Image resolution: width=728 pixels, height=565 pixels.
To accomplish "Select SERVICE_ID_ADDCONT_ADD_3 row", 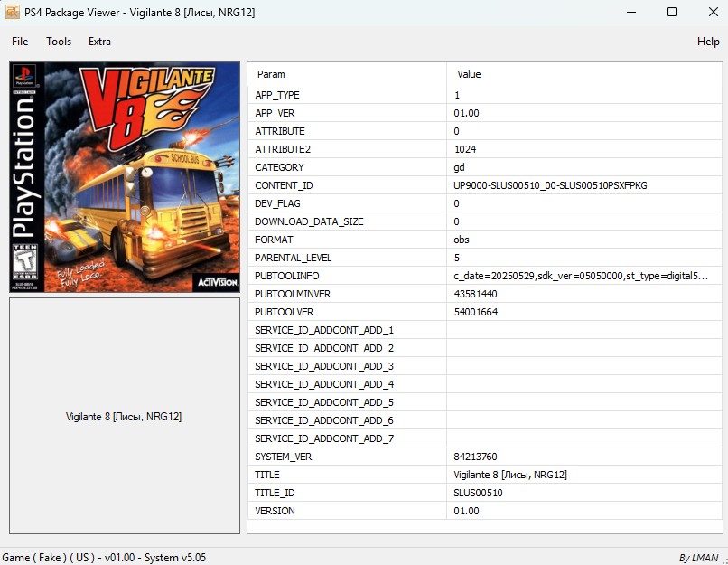I will (x=485, y=366).
